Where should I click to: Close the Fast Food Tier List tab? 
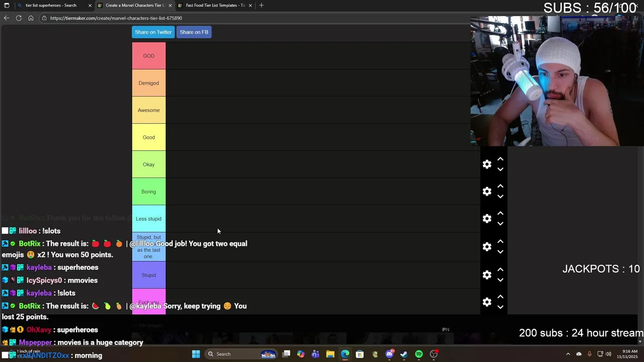pos(250,6)
